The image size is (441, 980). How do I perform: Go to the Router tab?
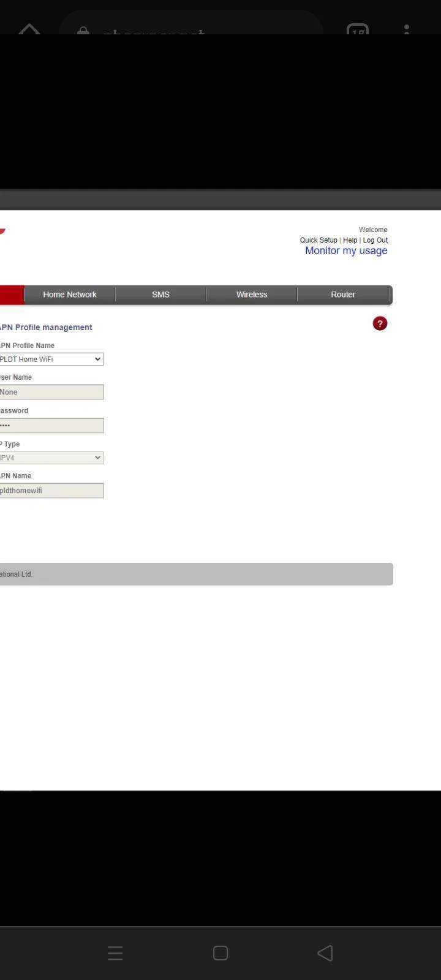click(x=343, y=295)
